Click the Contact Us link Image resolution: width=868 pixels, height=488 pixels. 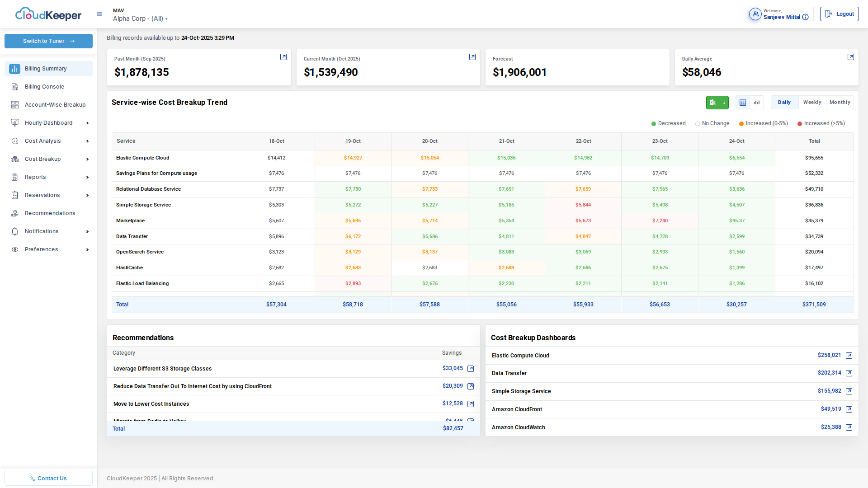point(48,478)
